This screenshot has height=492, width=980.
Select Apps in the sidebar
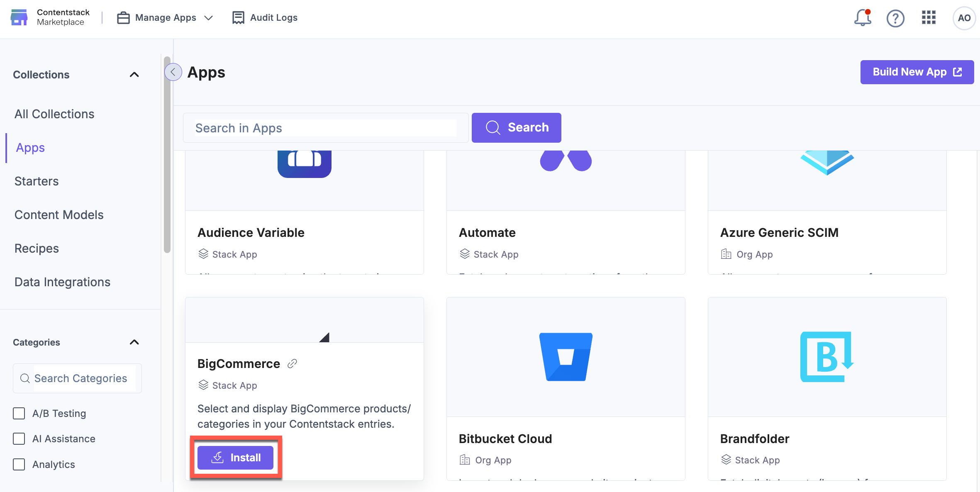tap(30, 148)
